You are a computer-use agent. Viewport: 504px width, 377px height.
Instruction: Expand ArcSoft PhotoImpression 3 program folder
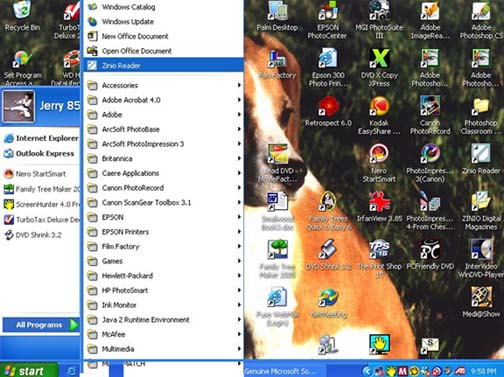164,144
